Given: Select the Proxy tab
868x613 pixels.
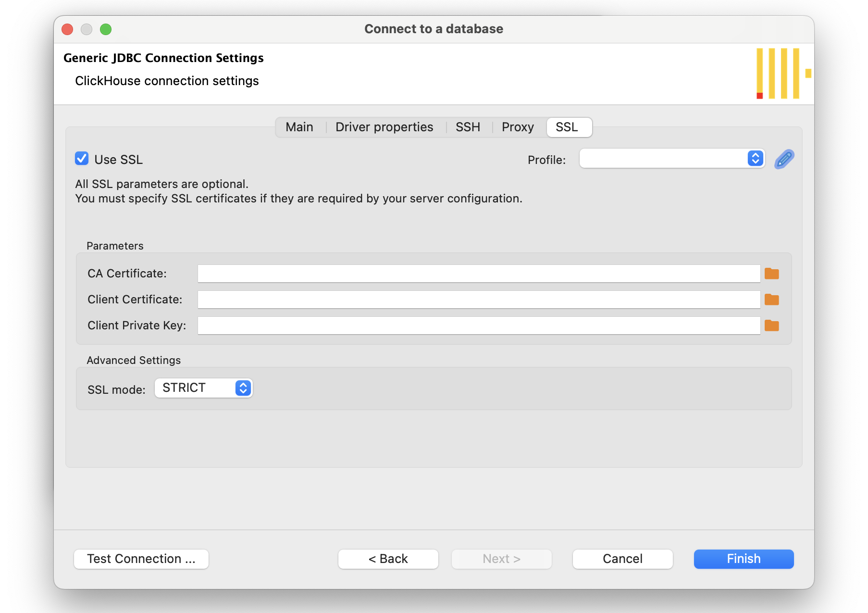Looking at the screenshot, I should pyautogui.click(x=518, y=127).
